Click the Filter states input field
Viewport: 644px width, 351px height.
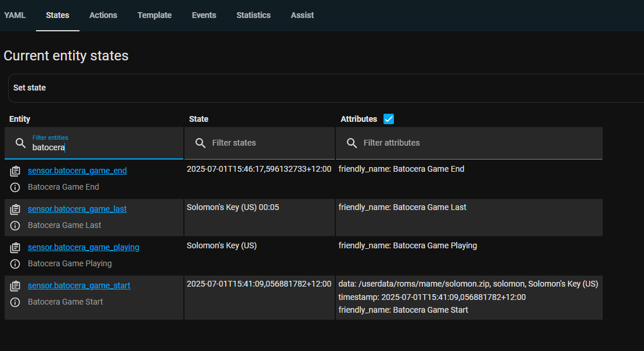click(259, 143)
